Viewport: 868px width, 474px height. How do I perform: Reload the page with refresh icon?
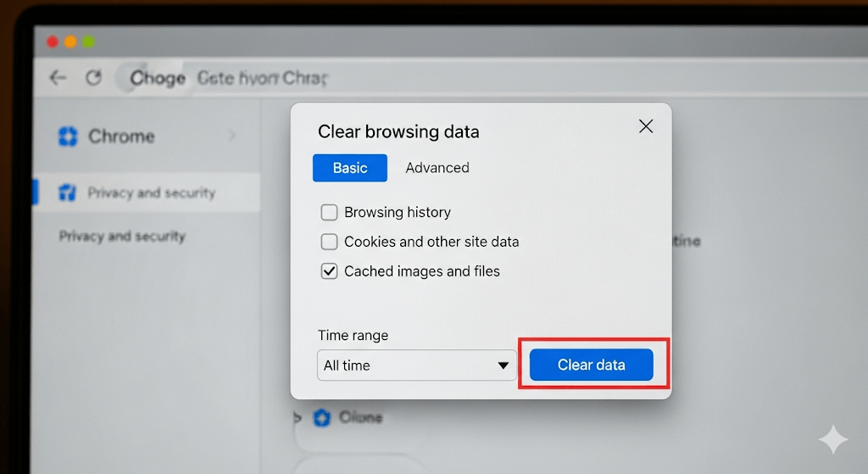93,77
